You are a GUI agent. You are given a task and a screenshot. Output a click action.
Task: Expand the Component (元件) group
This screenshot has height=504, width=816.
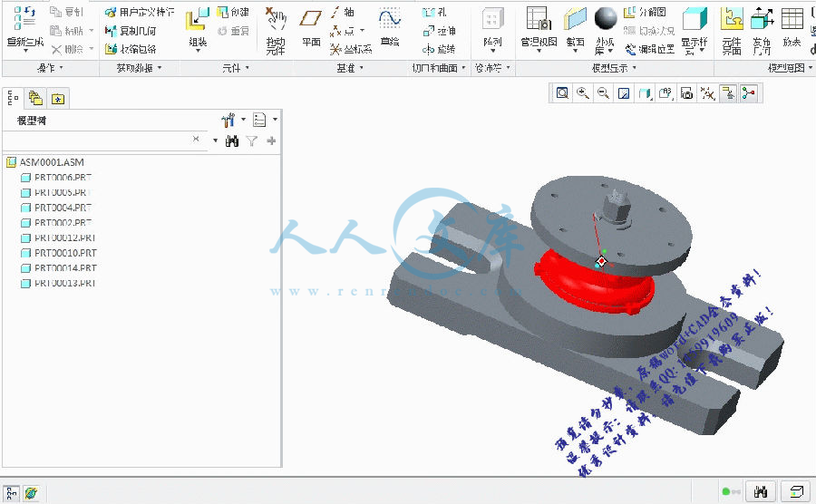pyautogui.click(x=236, y=68)
